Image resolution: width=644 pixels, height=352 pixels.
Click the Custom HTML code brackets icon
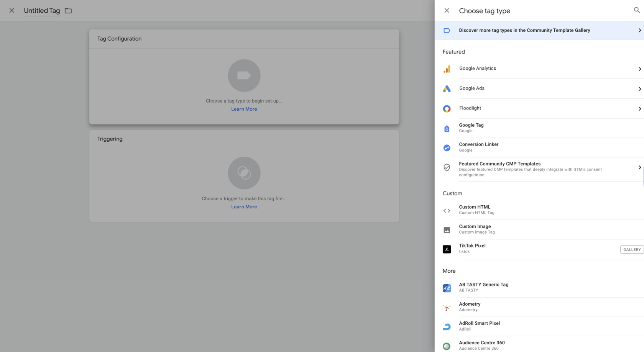447,211
